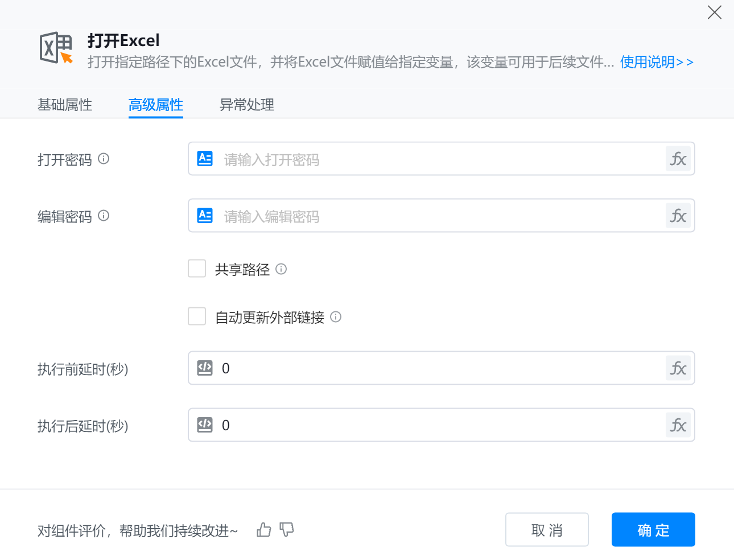Click the thumbs-up rating icon
The width and height of the screenshot is (734, 560).
264,530
